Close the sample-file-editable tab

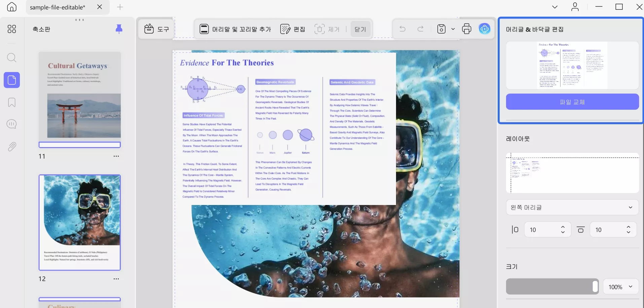tap(100, 7)
